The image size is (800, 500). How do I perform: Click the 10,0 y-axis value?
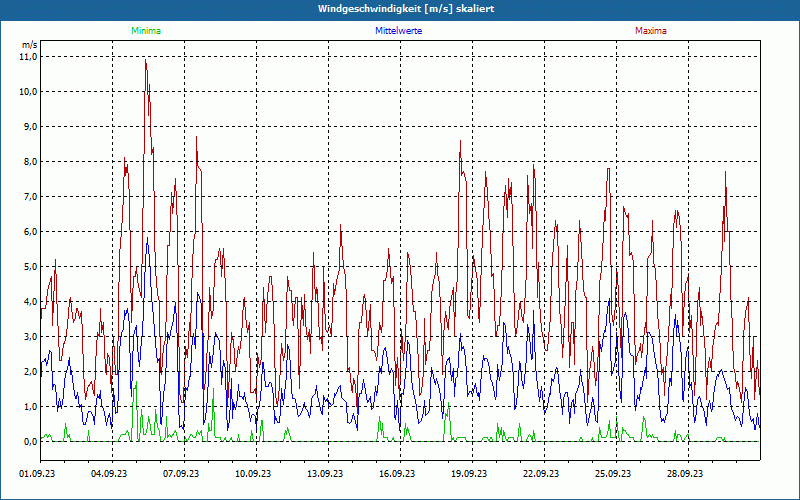pos(29,92)
